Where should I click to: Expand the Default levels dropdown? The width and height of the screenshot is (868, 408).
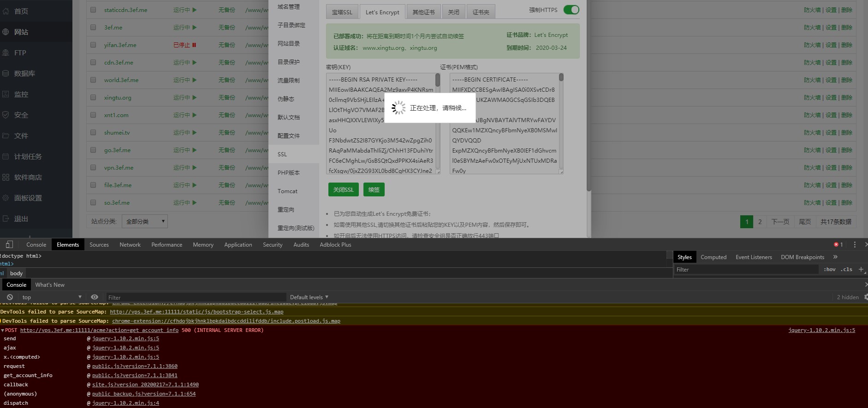[309, 297]
